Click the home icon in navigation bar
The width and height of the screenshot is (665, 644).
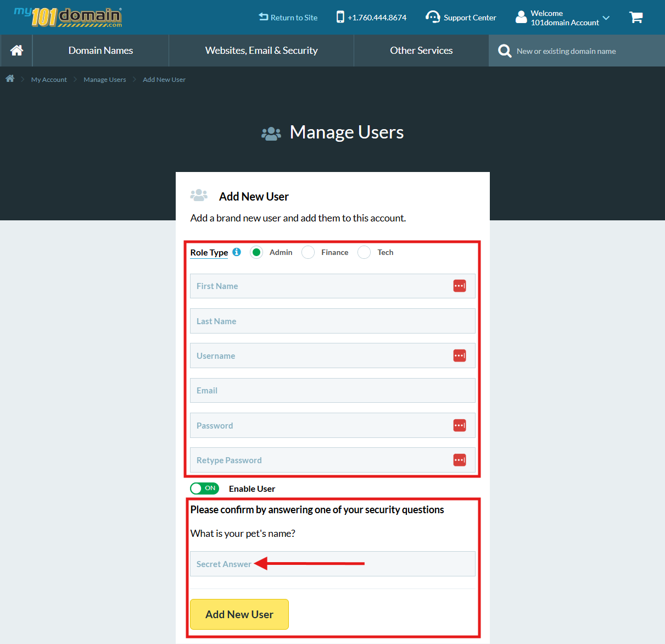(x=16, y=51)
